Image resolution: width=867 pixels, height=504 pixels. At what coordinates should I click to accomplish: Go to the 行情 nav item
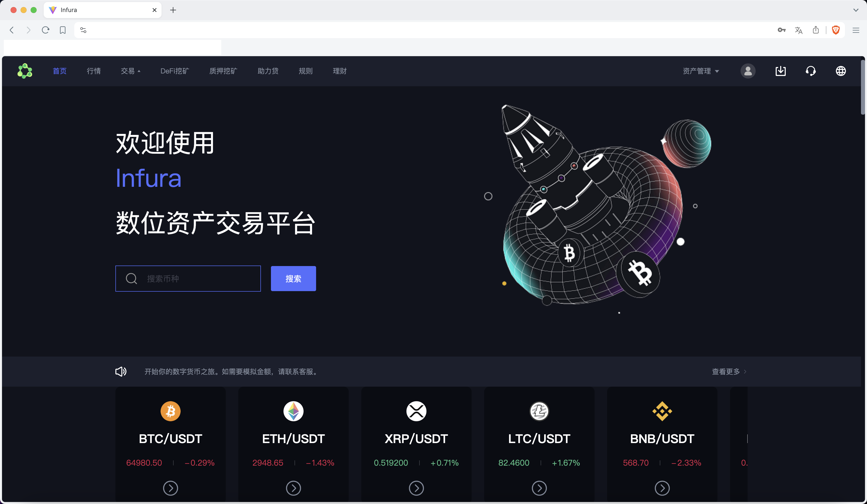[x=94, y=71]
